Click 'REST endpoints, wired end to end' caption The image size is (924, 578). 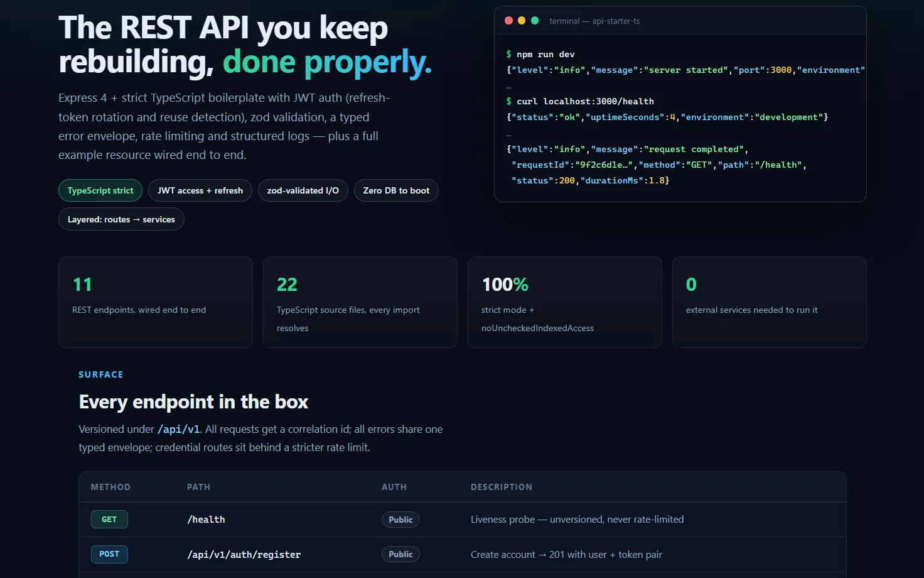[x=139, y=310]
